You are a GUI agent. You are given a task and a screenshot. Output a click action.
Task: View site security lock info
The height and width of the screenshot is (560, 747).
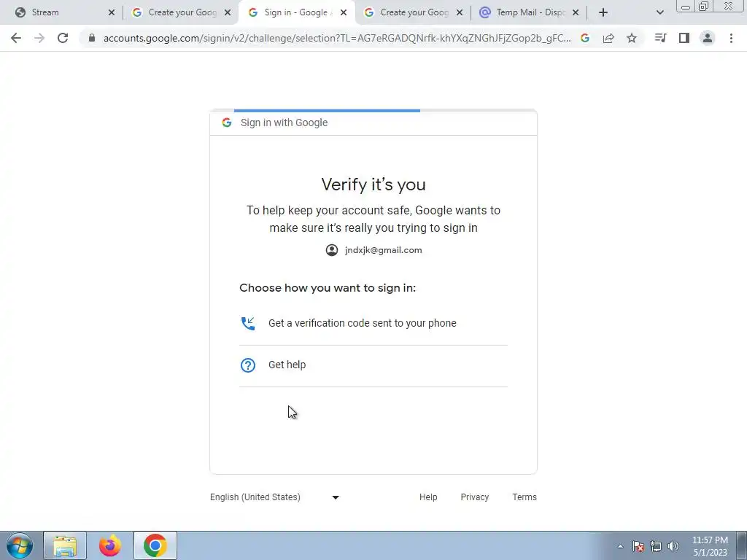click(x=92, y=38)
